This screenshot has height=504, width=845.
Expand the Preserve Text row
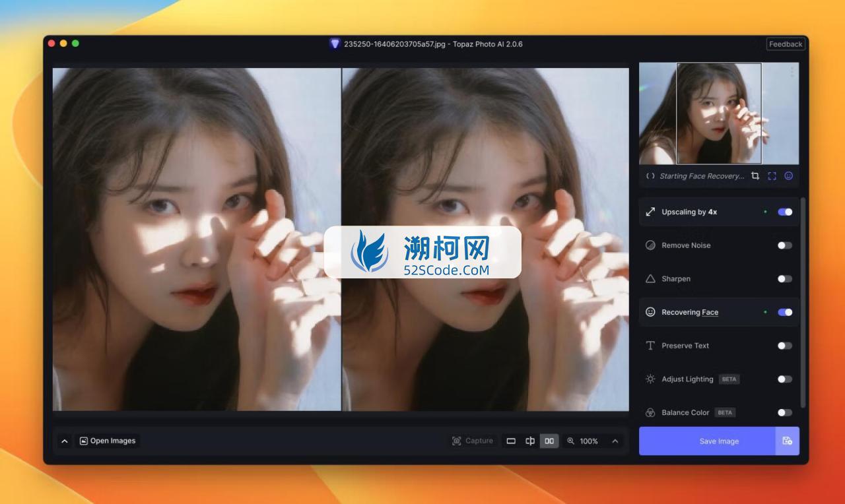coord(719,346)
